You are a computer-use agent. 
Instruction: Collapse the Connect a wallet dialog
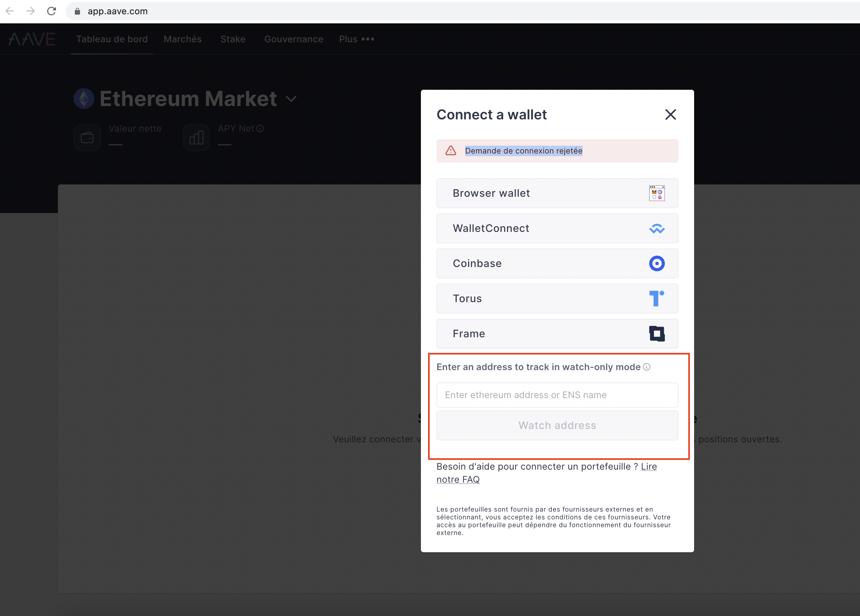pyautogui.click(x=670, y=114)
